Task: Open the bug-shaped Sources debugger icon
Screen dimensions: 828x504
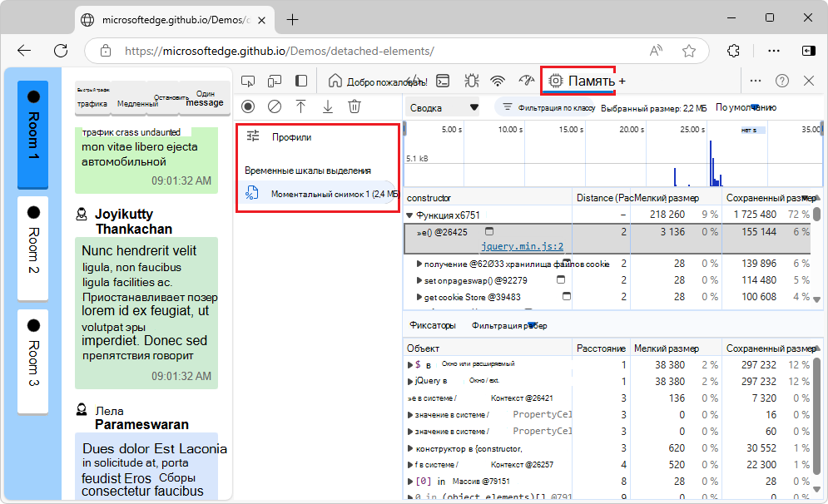Action: coord(471,81)
